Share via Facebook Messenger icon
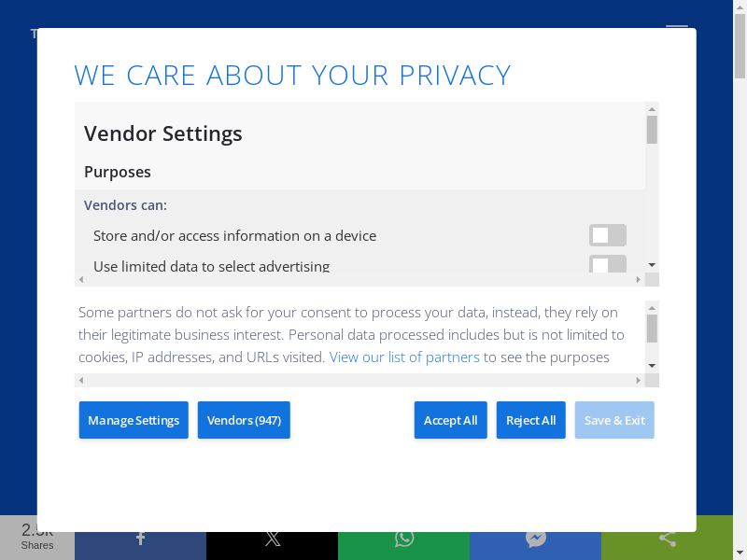This screenshot has height=560, width=747. click(x=535, y=539)
